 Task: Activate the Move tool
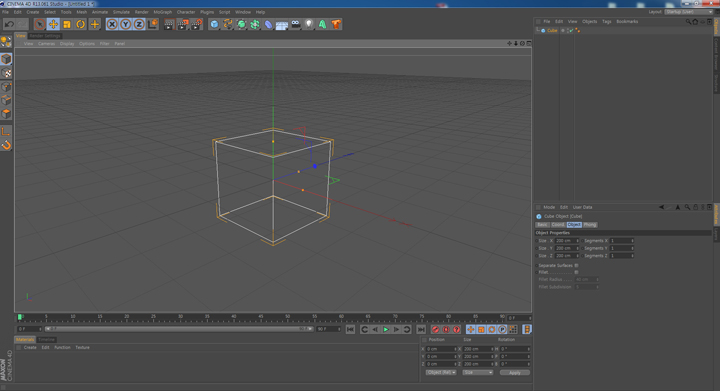(x=53, y=24)
